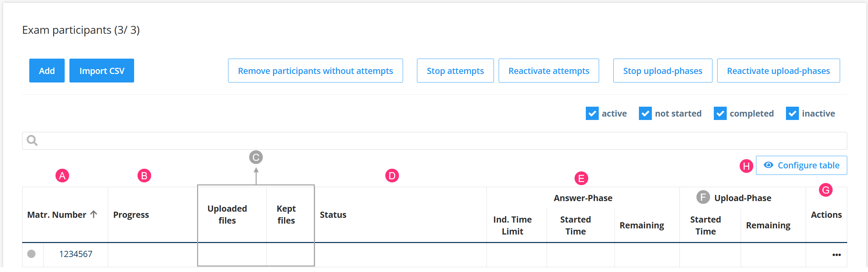This screenshot has height=272, width=868.
Task: Toggle the not started filter checkbox
Action: [645, 114]
